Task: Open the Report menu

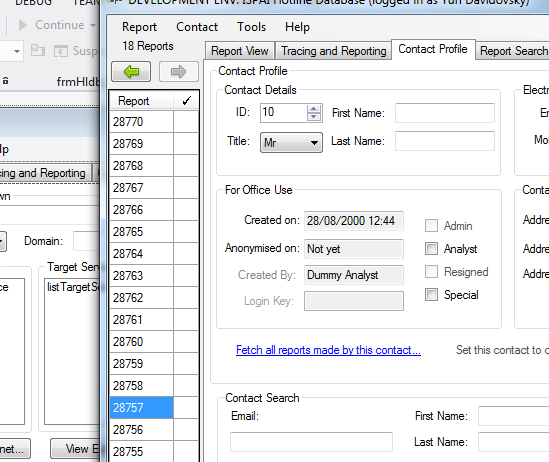Action: pos(139,27)
